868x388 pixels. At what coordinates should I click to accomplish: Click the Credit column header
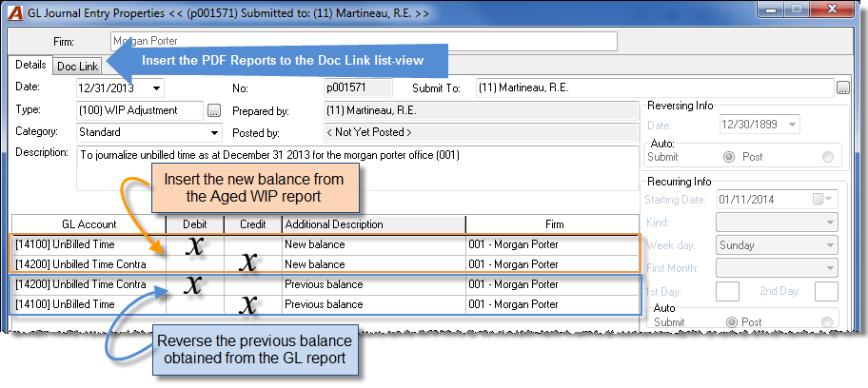[x=253, y=224]
